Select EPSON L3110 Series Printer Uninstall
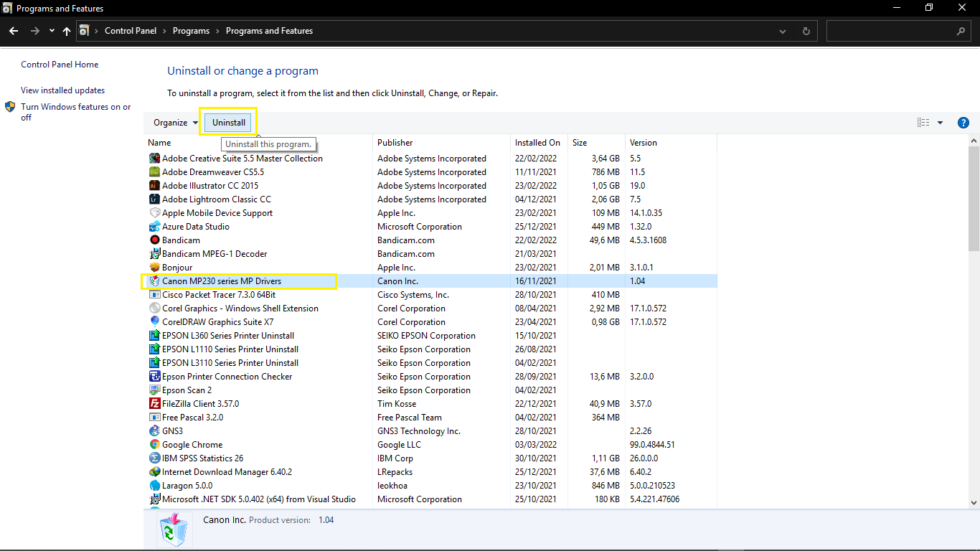 230,363
